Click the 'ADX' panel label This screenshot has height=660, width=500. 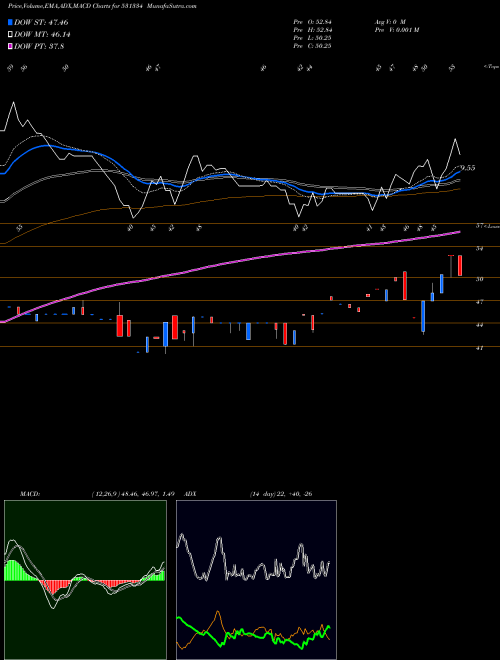pos(191,494)
